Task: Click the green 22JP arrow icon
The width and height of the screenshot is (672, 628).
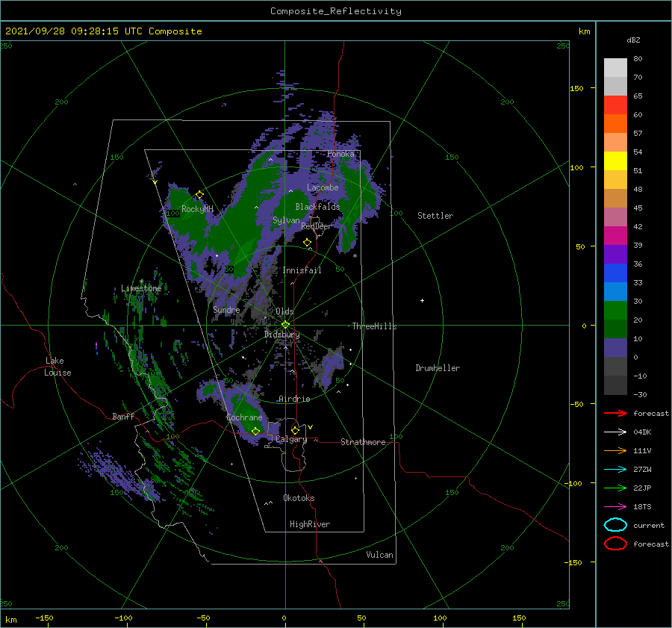Action: click(x=615, y=488)
